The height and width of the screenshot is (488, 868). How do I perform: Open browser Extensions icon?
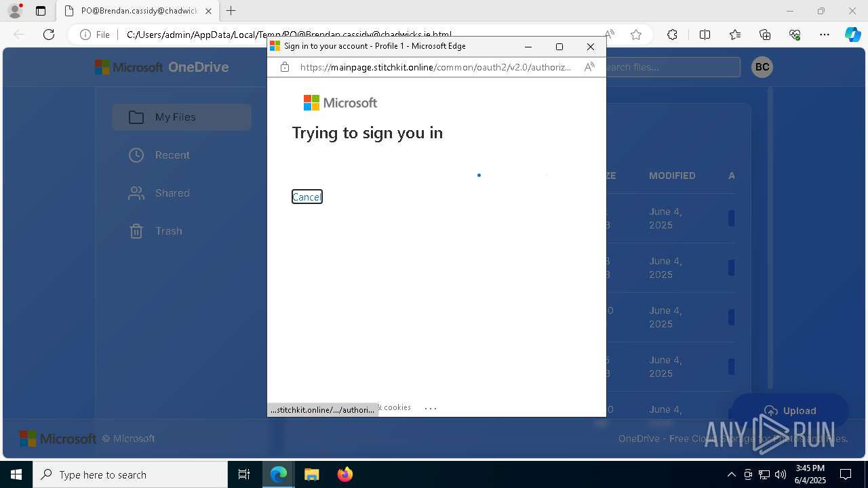point(672,35)
